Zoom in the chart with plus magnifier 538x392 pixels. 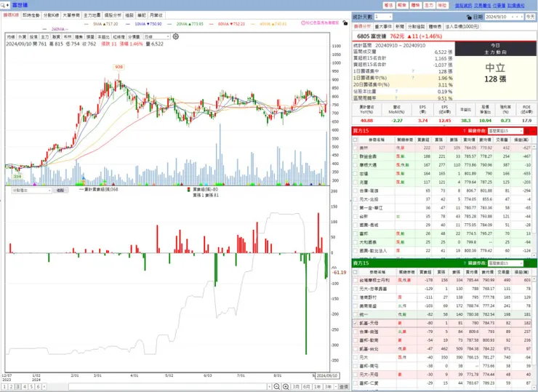286,387
